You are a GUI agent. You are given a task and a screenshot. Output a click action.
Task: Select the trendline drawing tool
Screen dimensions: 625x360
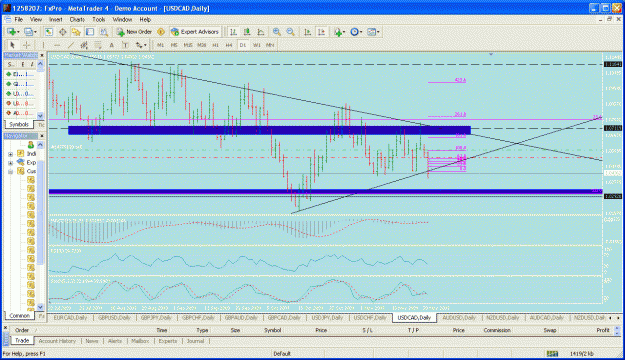click(71, 45)
